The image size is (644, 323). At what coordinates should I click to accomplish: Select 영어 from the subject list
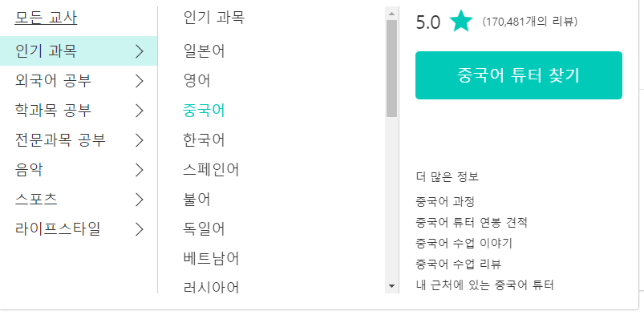click(x=196, y=81)
